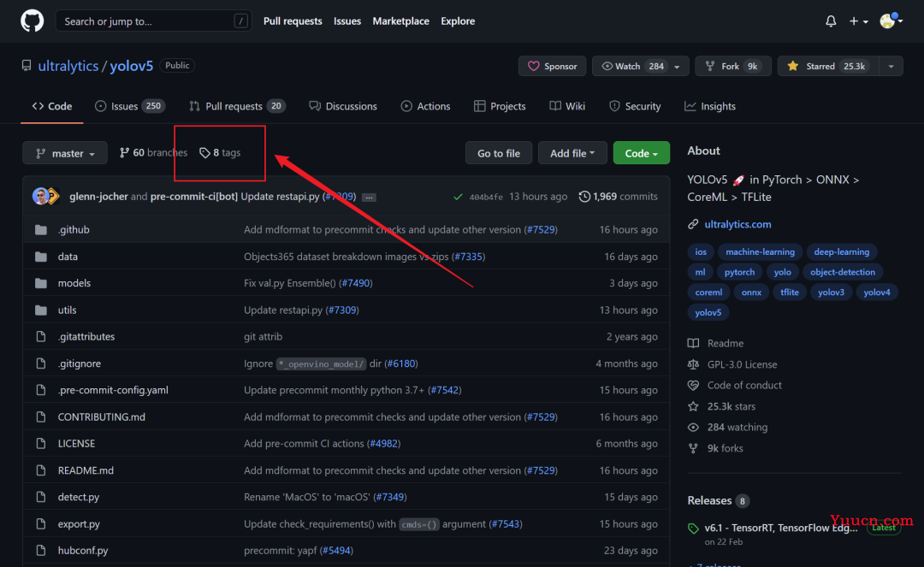Open hubconf.py file
The width and height of the screenshot is (924, 567).
point(83,551)
